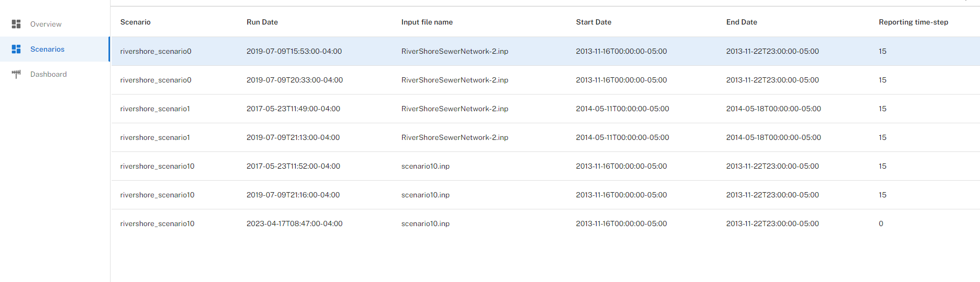Select riversho­re_scenario10 row run 2019-07-09T21:16:00
This screenshot has height=282, width=980.
tap(546, 195)
